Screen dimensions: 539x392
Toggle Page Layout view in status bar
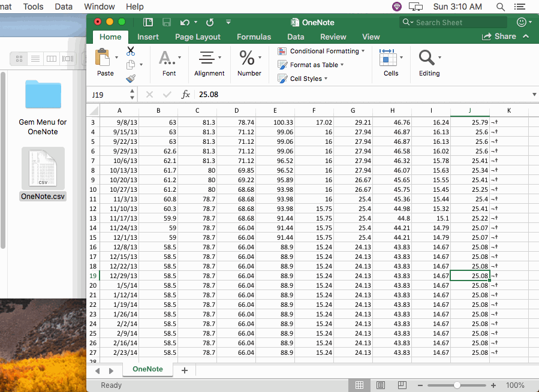pyautogui.click(x=380, y=385)
